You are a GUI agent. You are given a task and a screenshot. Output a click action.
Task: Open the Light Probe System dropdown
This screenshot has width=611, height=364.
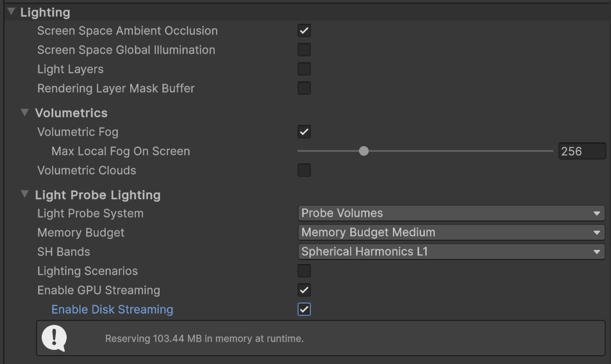pos(451,213)
